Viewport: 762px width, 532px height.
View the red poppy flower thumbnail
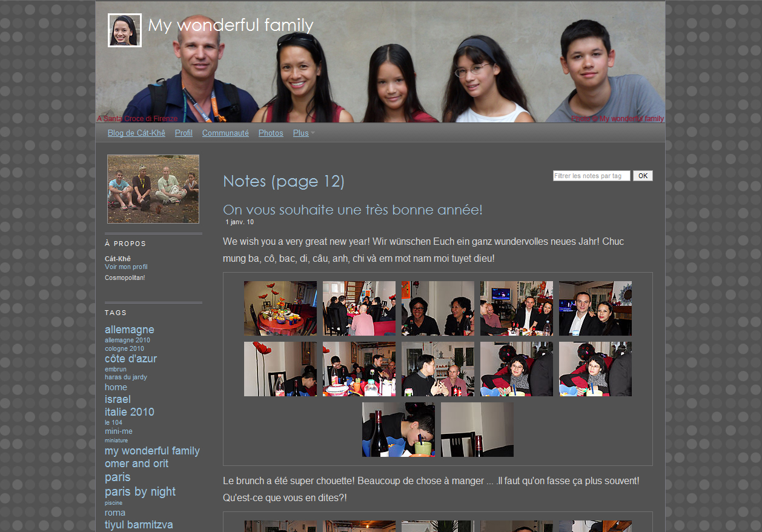tap(280, 369)
